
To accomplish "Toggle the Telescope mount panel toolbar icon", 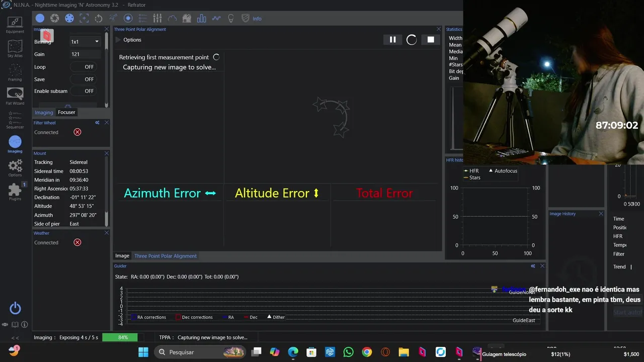I will click(113, 18).
